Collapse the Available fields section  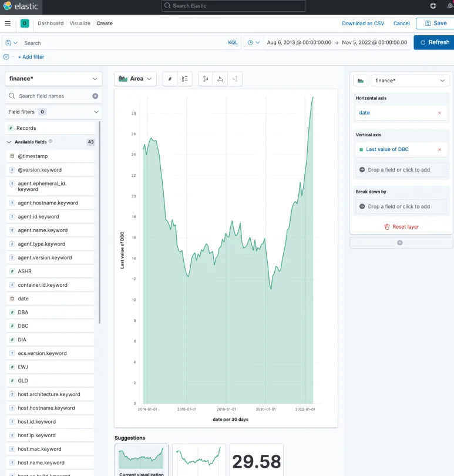tap(9, 142)
